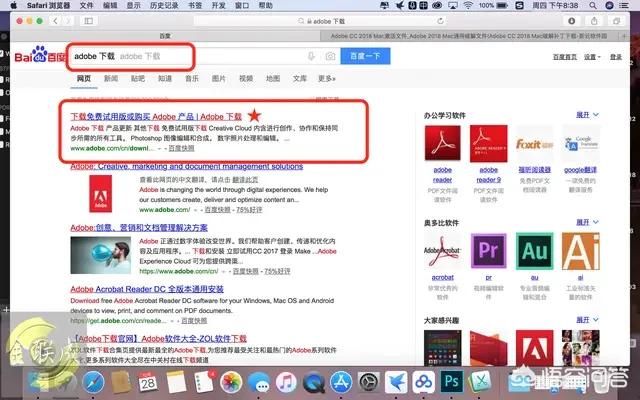Open the Au software thumbnail
Image resolution: width=640 pixels, height=400 pixels.
534,251
